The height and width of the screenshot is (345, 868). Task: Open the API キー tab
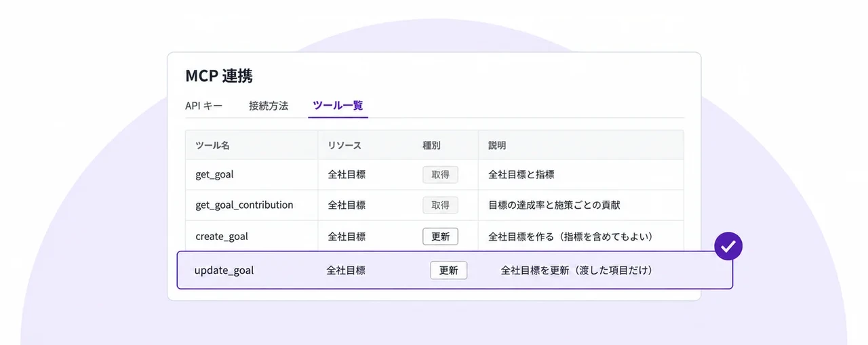[x=203, y=106]
